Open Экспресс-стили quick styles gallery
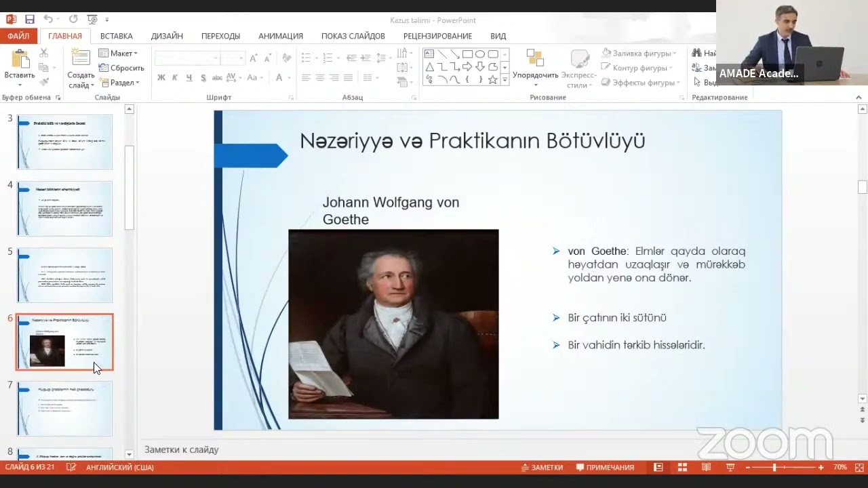 click(578, 68)
